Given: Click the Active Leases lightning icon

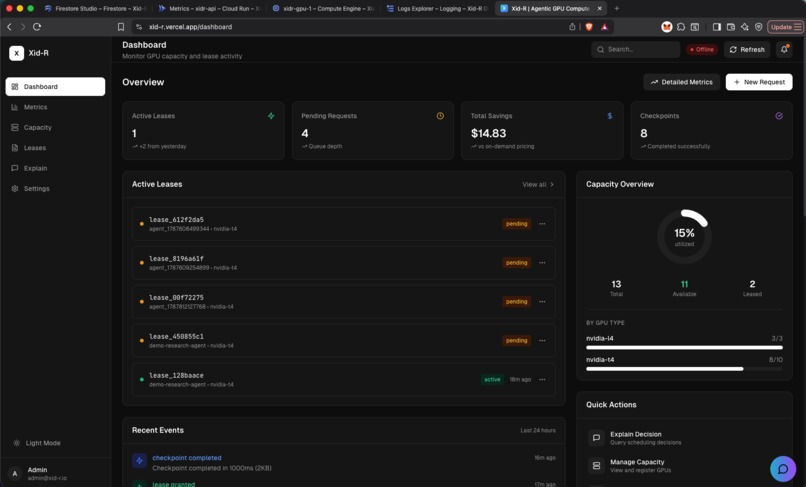Looking at the screenshot, I should [271, 116].
